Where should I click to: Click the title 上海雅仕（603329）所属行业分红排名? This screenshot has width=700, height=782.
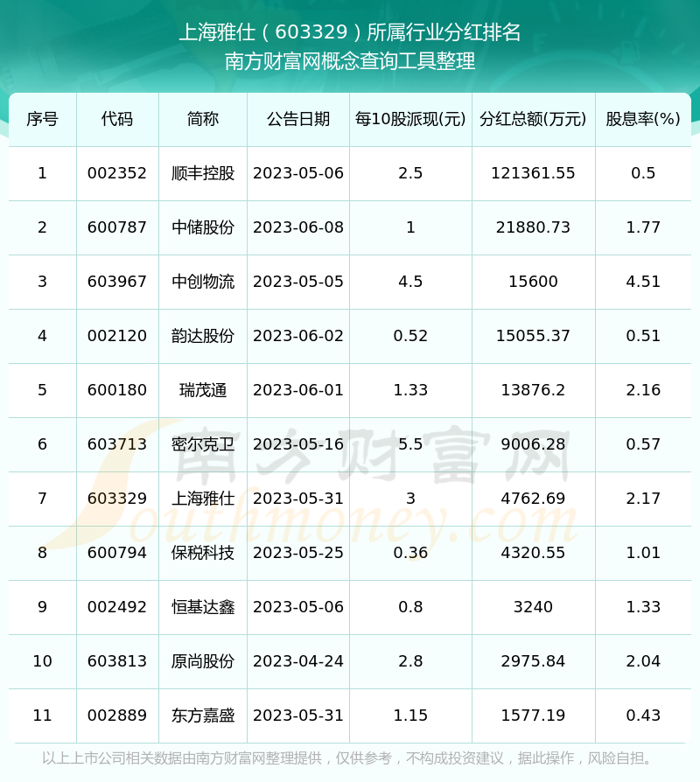(x=350, y=32)
